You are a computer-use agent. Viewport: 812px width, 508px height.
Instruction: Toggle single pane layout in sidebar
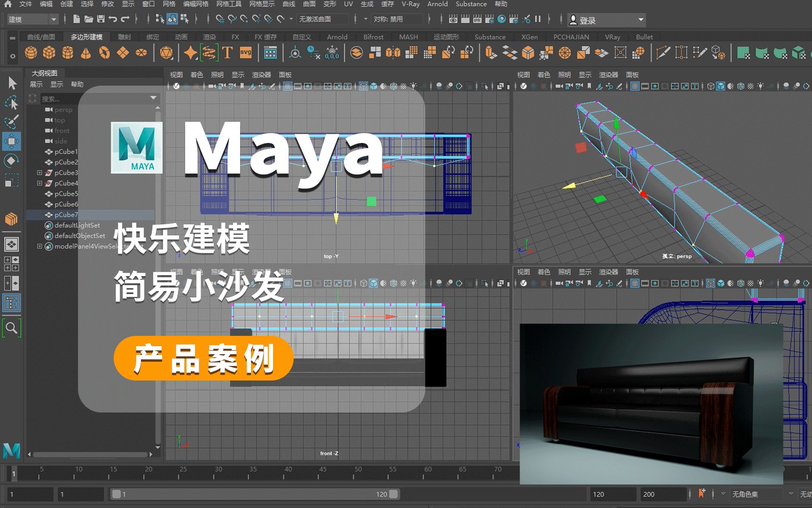pyautogui.click(x=11, y=244)
